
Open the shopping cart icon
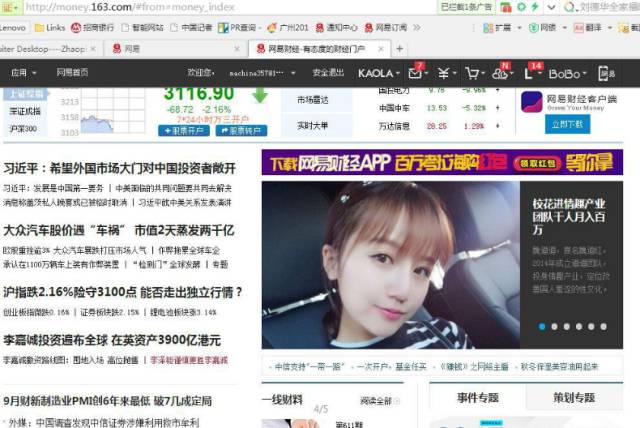[x=472, y=73]
